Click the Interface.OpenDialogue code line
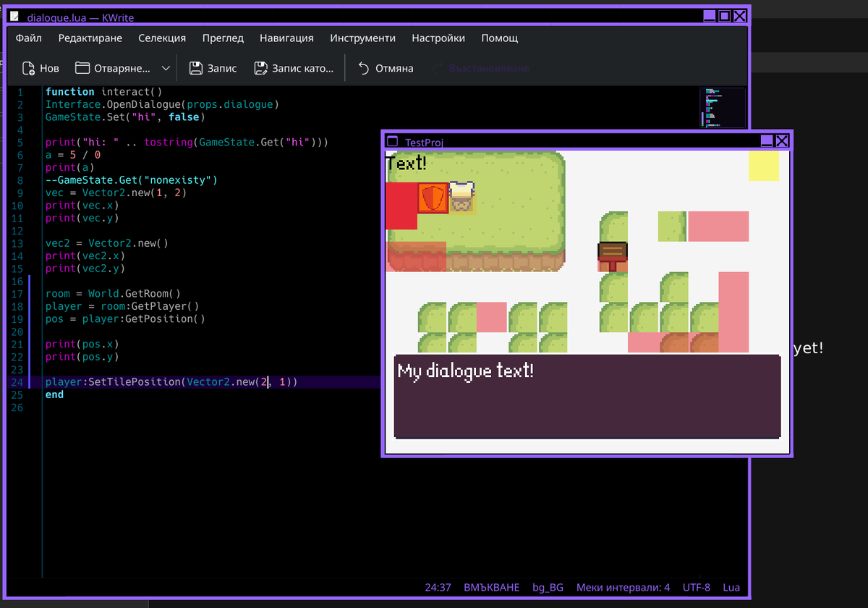The height and width of the screenshot is (608, 868). click(162, 104)
